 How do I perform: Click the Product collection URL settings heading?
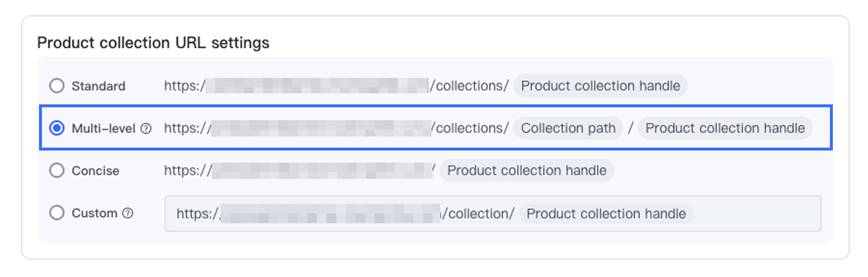click(153, 43)
